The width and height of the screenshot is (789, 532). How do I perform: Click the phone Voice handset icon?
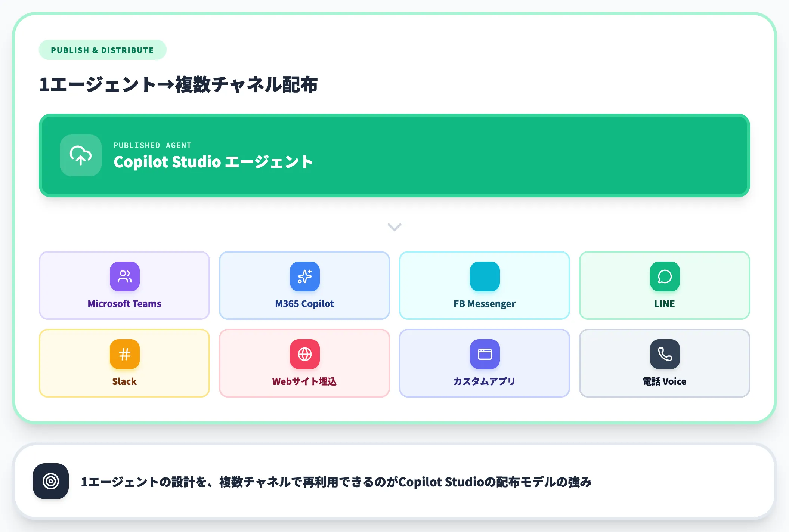tap(665, 354)
